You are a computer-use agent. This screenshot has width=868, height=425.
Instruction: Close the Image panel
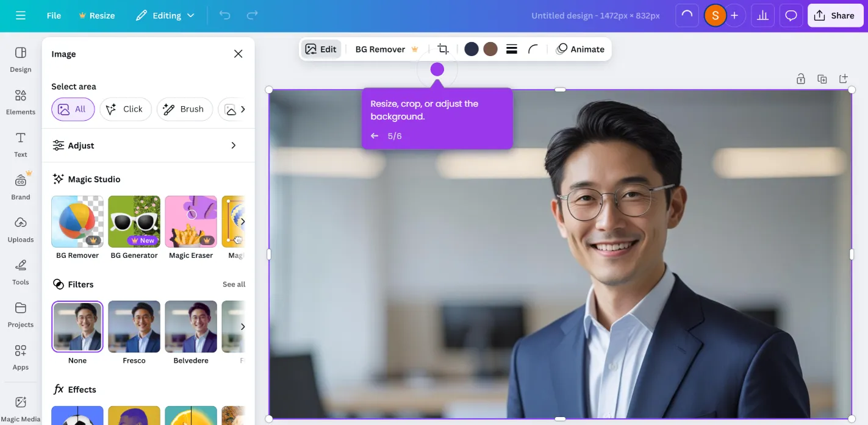point(238,54)
